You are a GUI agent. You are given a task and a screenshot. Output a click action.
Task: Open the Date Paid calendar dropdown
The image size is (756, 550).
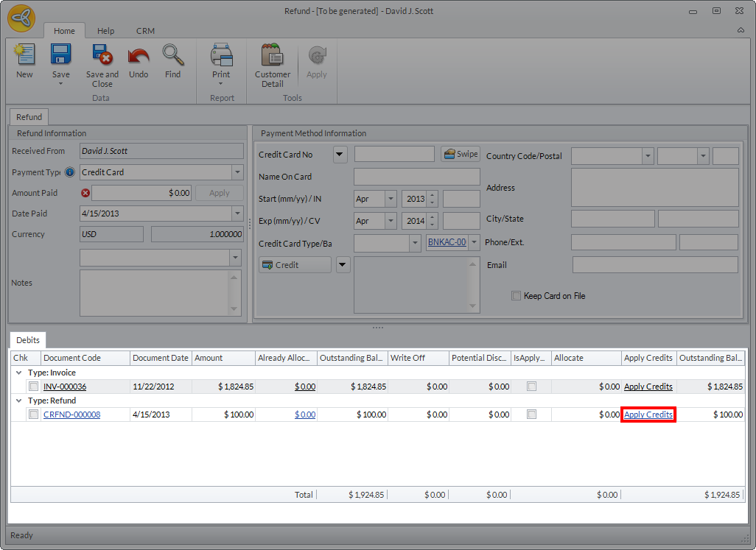(237, 214)
